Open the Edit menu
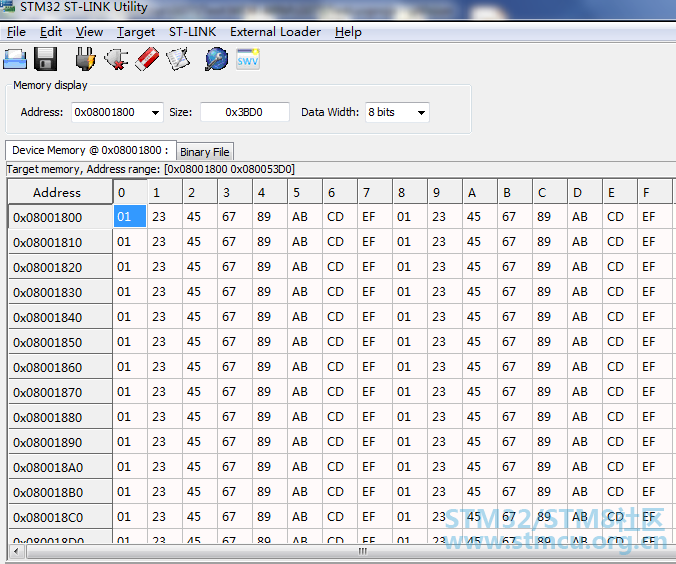The image size is (676, 564). click(51, 32)
